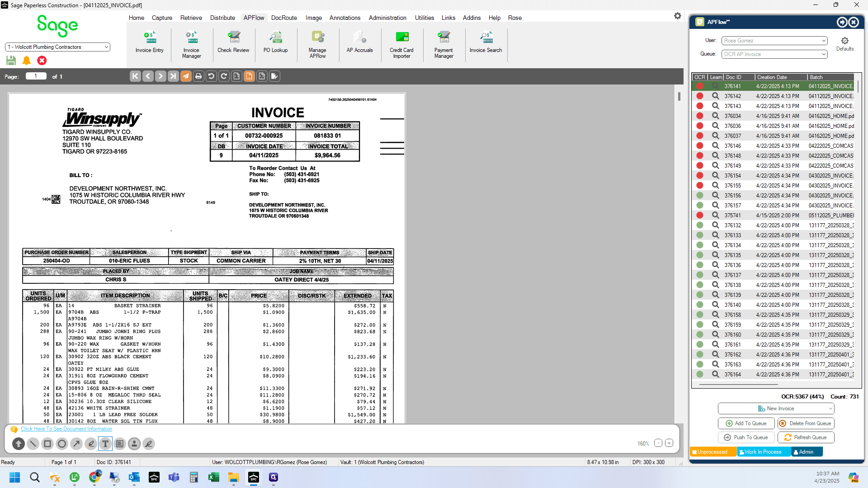The image size is (868, 488).
Task: Switch to the Unprocessed tab
Action: [712, 452]
